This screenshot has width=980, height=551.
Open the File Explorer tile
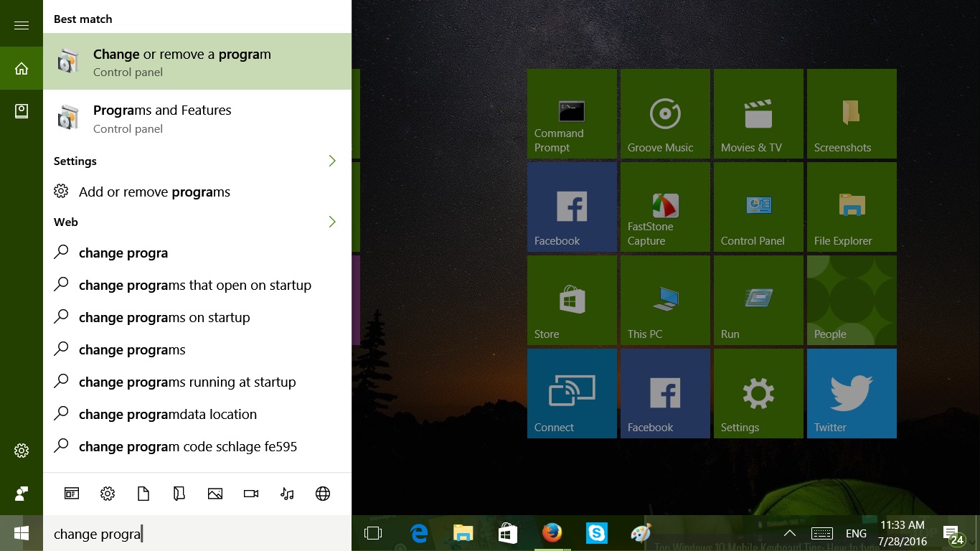pos(852,207)
